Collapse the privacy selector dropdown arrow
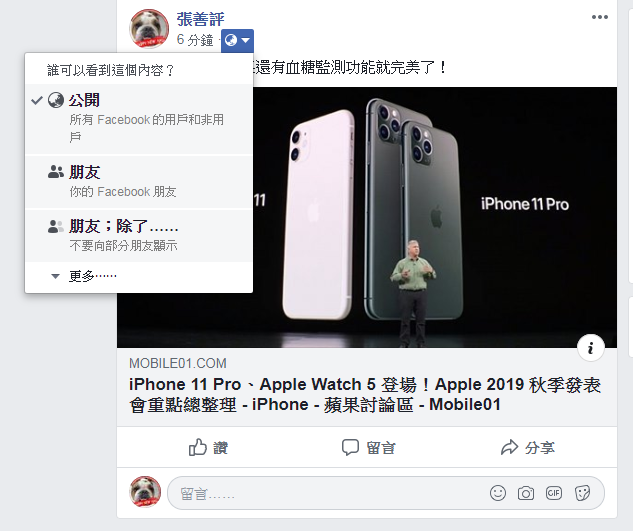Screen dimensions: 633x531 (245, 40)
